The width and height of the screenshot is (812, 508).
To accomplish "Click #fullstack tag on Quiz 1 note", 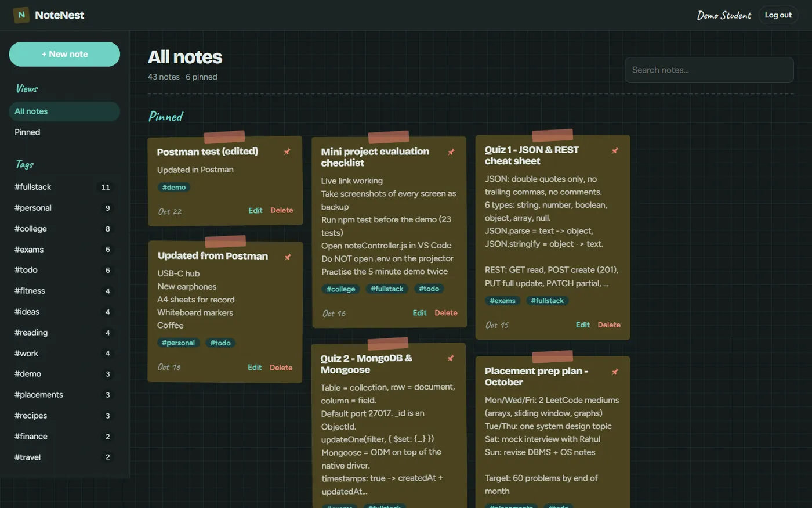I will click(x=548, y=301).
